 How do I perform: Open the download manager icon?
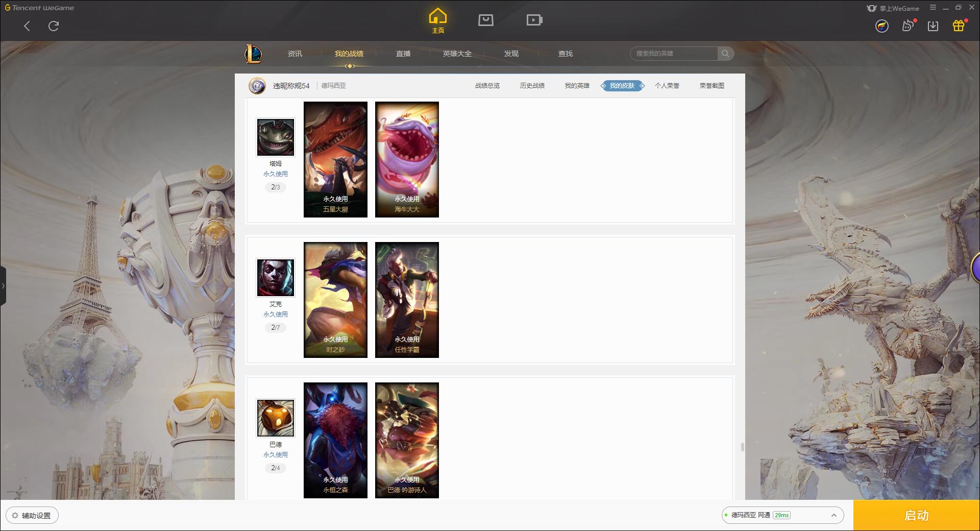click(x=933, y=26)
